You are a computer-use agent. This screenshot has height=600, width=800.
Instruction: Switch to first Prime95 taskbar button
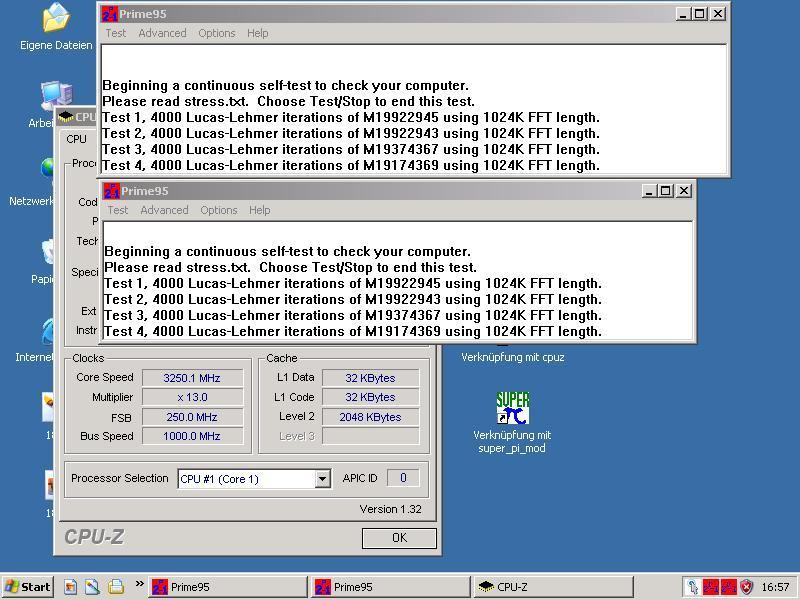pyautogui.click(x=228, y=587)
